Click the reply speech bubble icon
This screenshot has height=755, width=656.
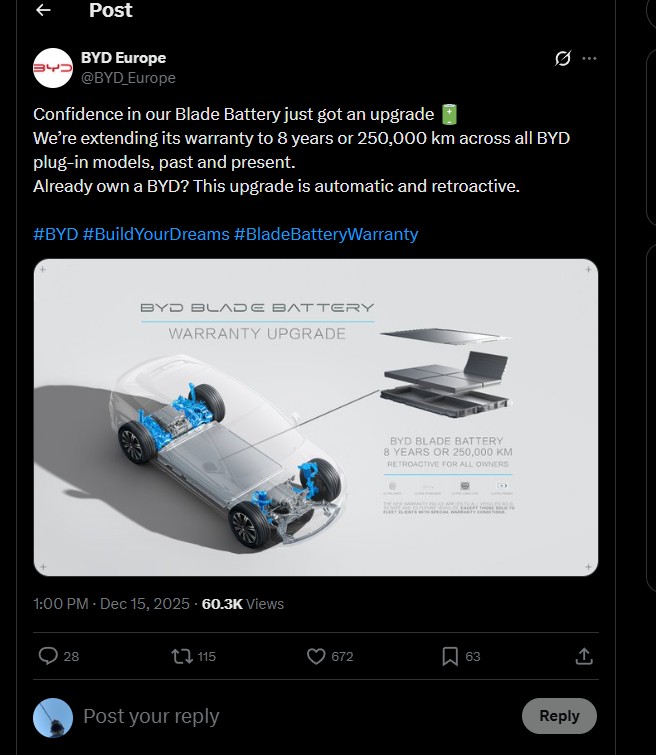coord(48,656)
